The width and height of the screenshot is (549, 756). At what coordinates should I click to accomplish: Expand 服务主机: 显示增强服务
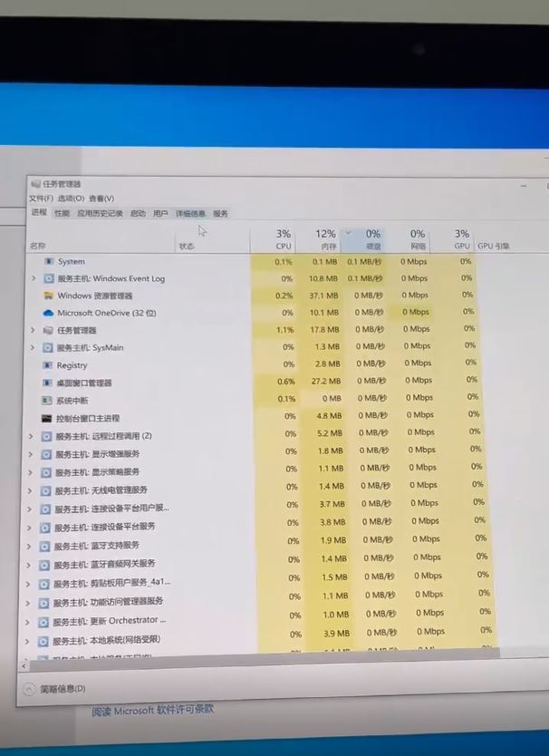pos(30,454)
